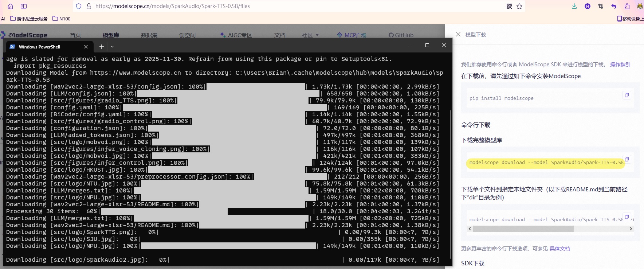Close the Windows PowerShell tab
The width and height of the screenshot is (644, 269).
point(86,47)
